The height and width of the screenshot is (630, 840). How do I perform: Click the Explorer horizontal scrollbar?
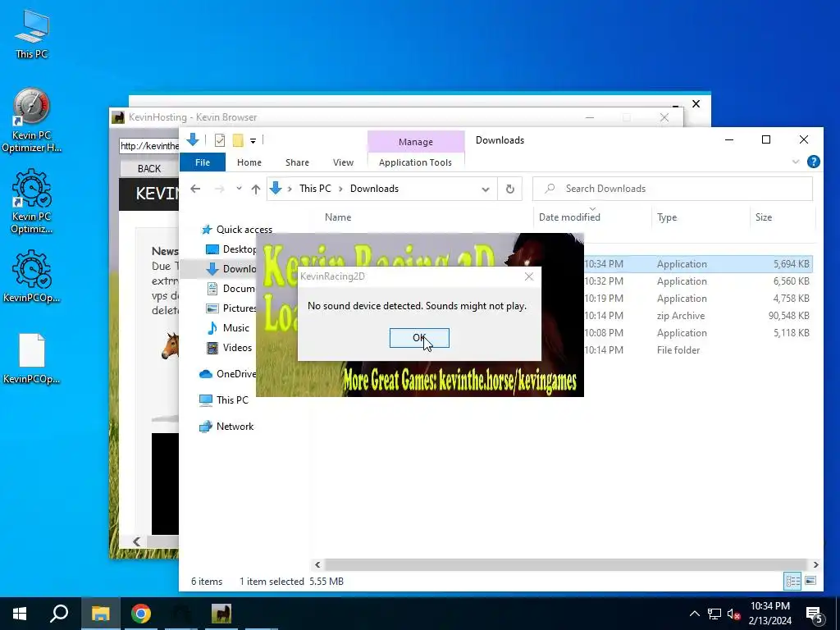point(565,564)
